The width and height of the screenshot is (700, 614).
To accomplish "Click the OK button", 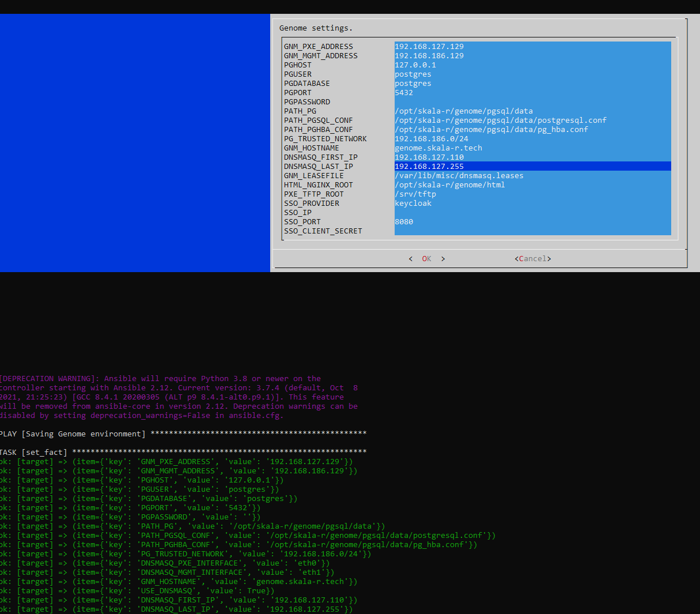I will pos(426,259).
